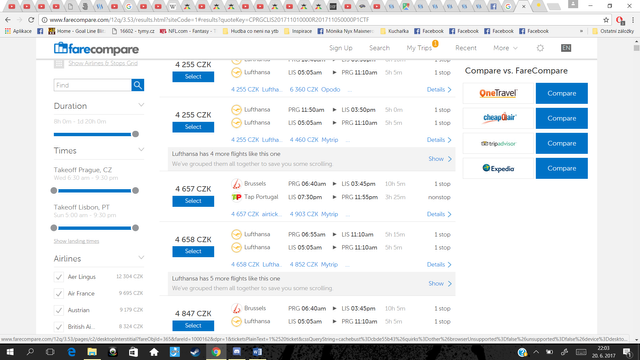Open the Windows notification center icon
The image size is (640, 360).
click(627, 352)
